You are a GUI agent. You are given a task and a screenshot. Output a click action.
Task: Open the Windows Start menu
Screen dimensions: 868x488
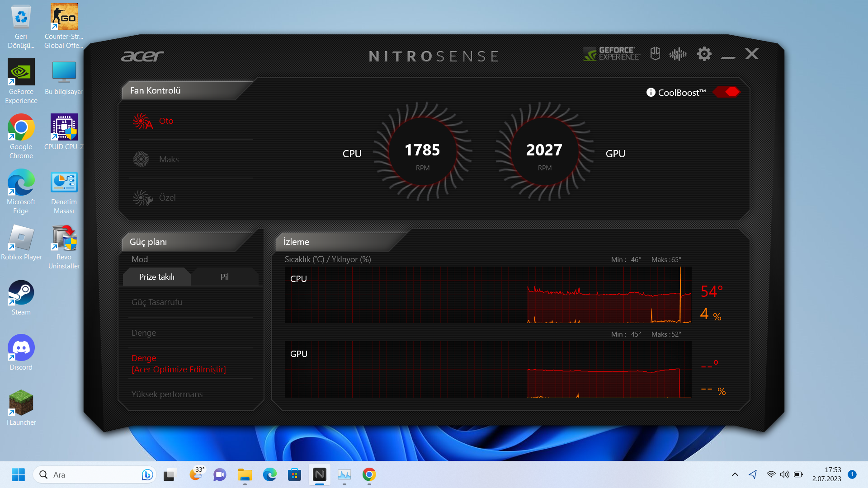[x=18, y=474]
